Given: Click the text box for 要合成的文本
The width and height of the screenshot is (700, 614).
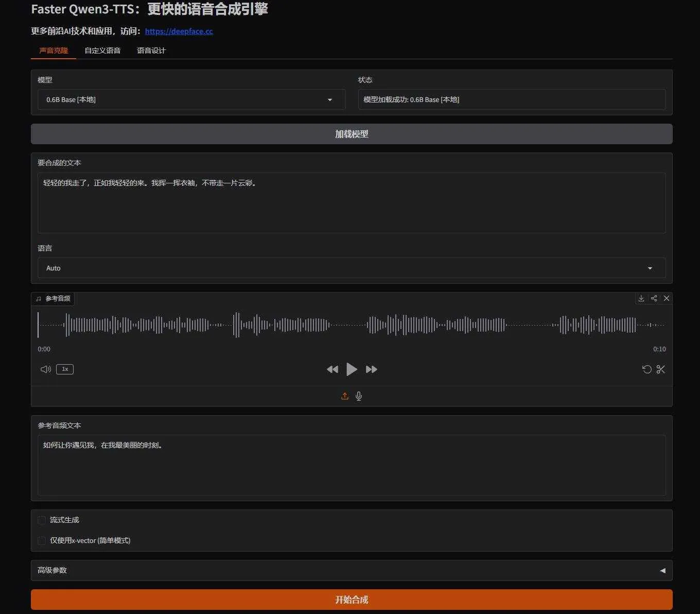Looking at the screenshot, I should click(x=352, y=203).
